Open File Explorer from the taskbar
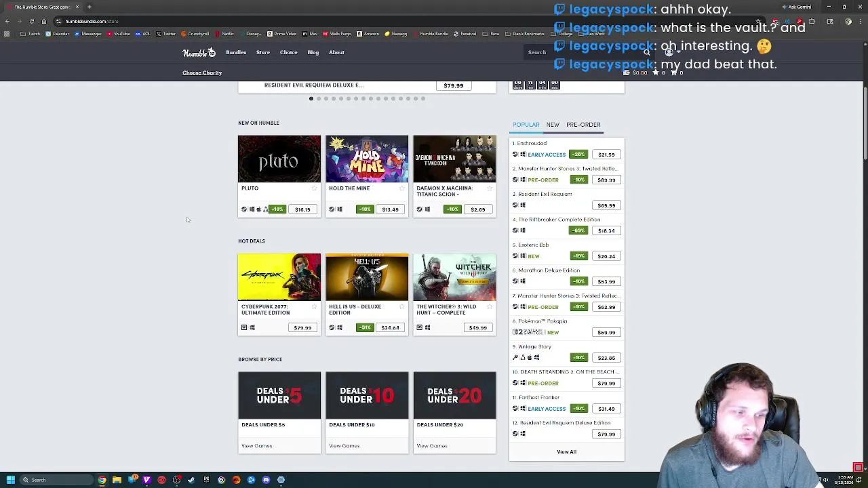Image resolution: width=868 pixels, height=488 pixels. (117, 481)
